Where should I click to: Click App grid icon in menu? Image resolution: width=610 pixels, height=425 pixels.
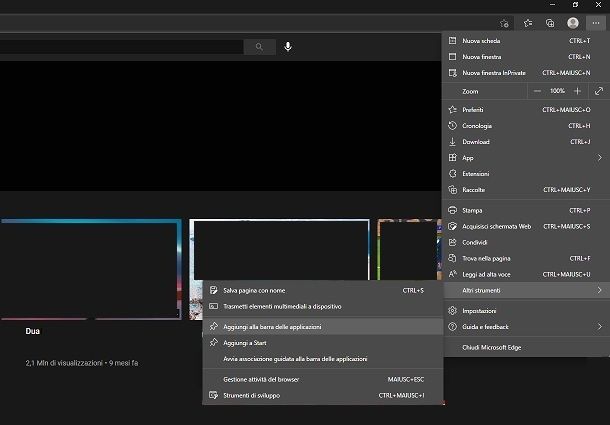click(452, 158)
